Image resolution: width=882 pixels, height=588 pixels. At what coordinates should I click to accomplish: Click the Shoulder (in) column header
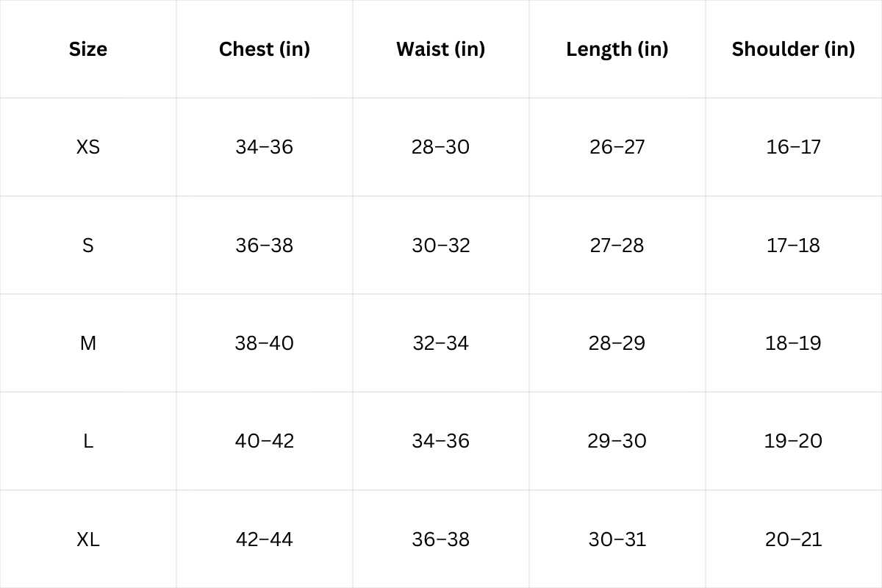click(x=794, y=49)
